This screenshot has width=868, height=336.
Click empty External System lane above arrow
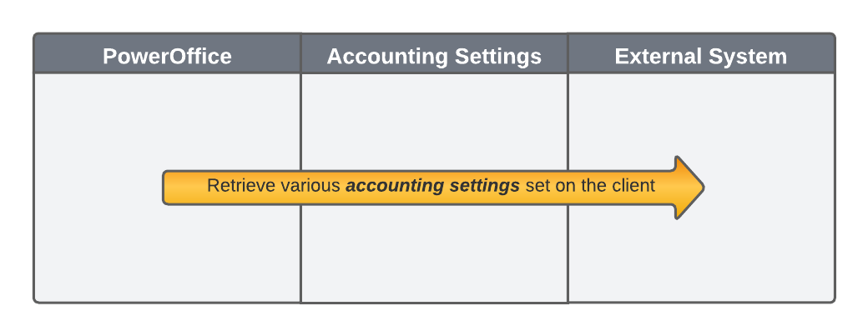click(701, 117)
